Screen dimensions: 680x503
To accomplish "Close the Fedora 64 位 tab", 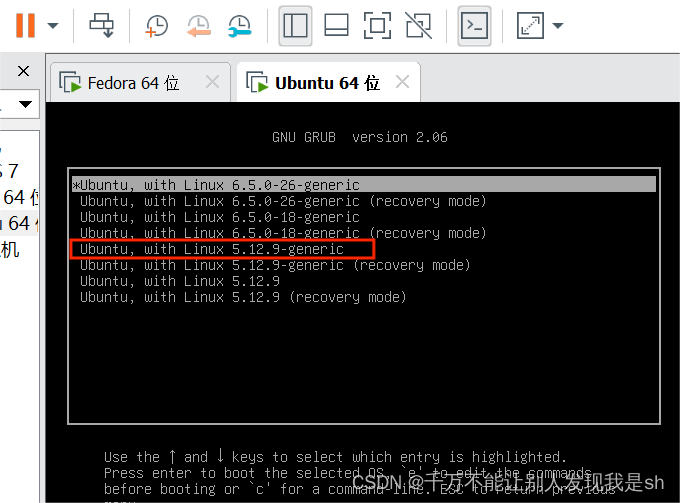I will click(x=212, y=82).
